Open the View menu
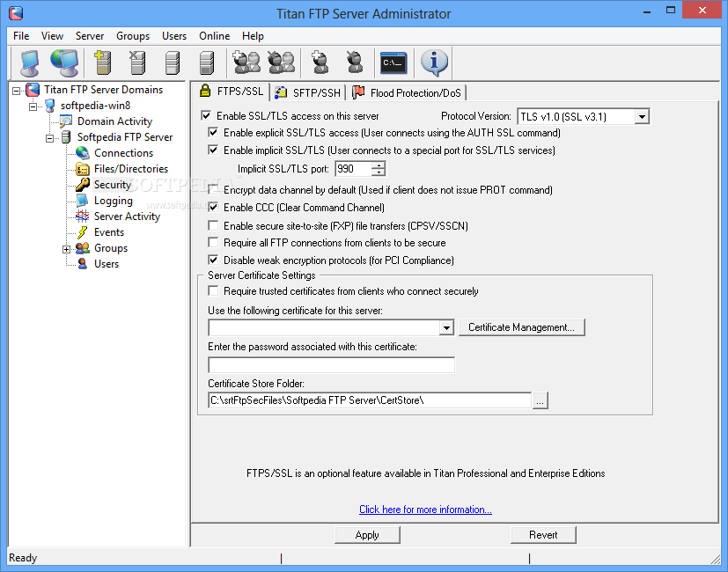728x572 pixels. (52, 36)
